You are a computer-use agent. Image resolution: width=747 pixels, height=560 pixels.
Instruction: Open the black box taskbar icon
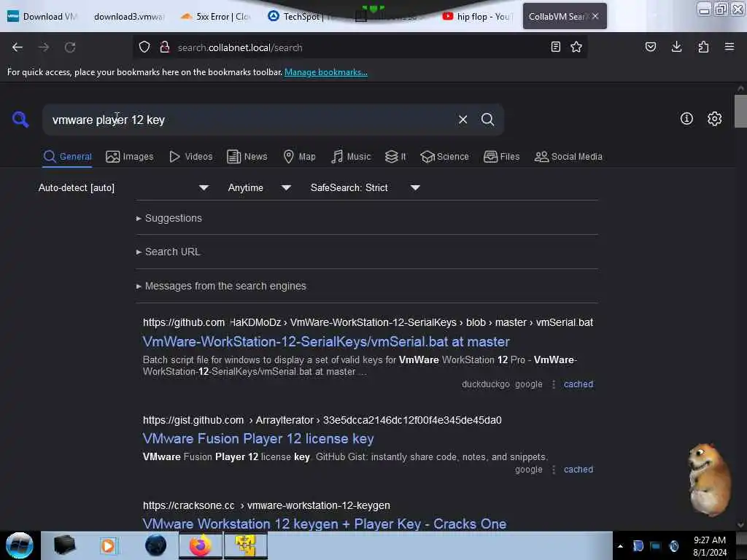tap(64, 545)
